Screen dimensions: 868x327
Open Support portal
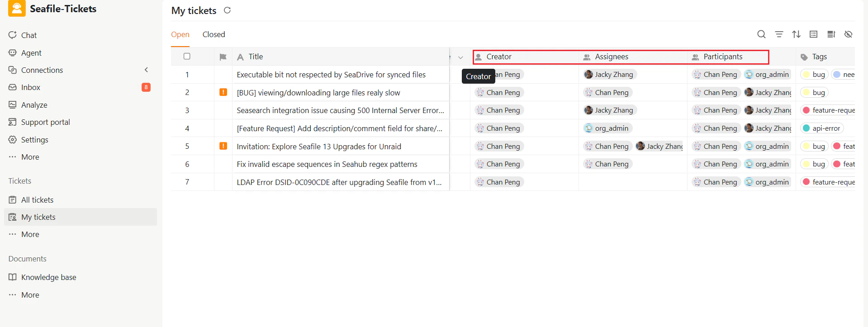pos(45,122)
